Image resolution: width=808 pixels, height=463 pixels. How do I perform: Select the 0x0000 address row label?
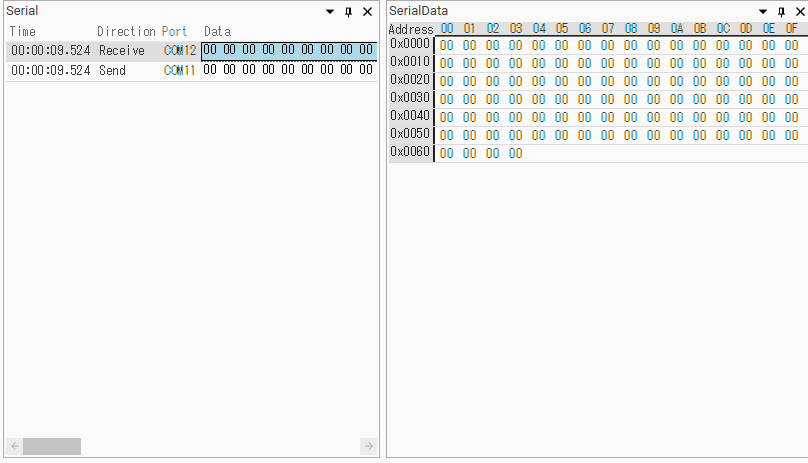[x=410, y=44]
